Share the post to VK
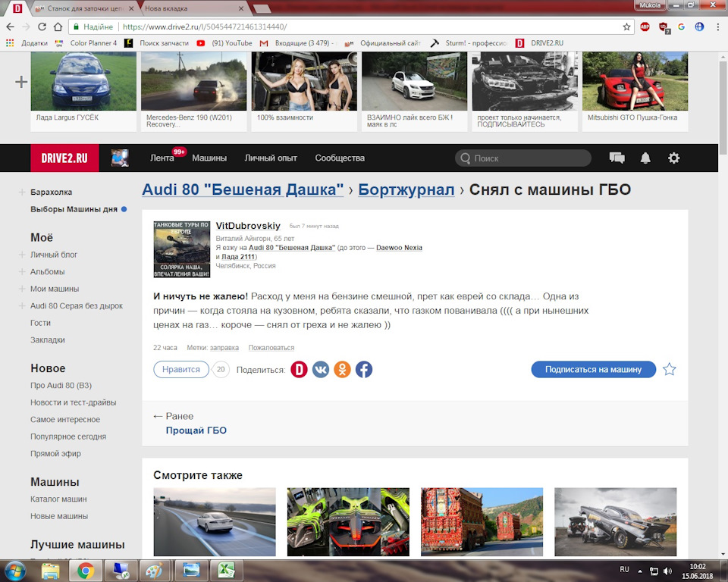728x582 pixels. 320,370
